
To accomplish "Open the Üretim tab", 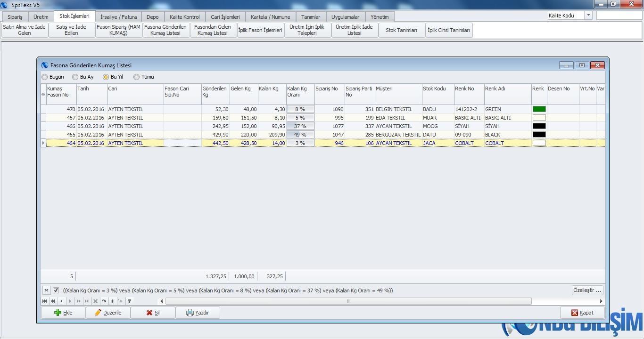I will pyautogui.click(x=41, y=17).
